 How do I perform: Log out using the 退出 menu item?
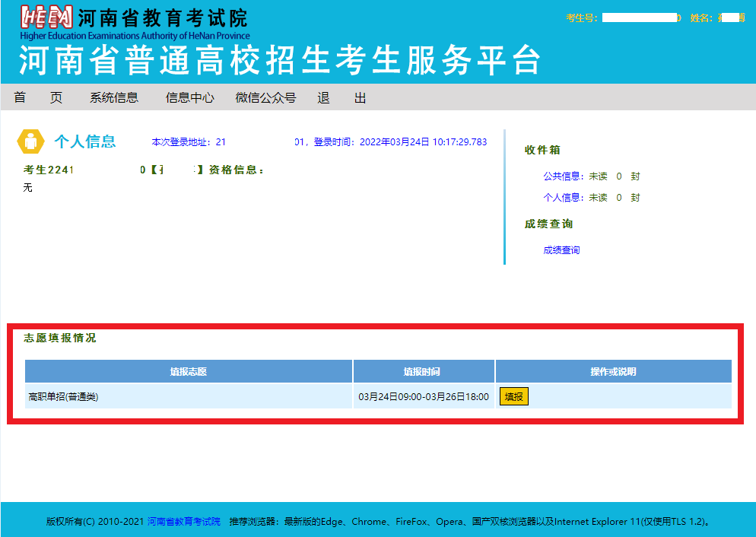pos(341,97)
